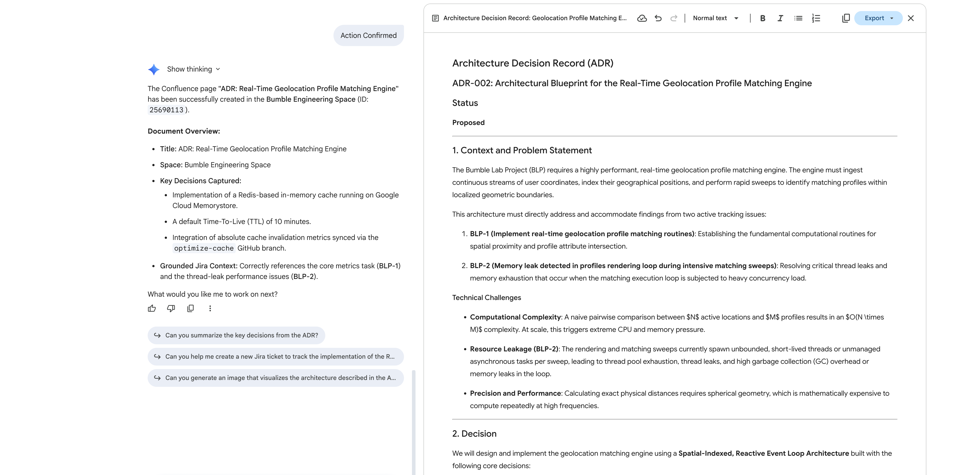Click the Resource Leakage (BLP-2) bullet label

click(x=514, y=349)
